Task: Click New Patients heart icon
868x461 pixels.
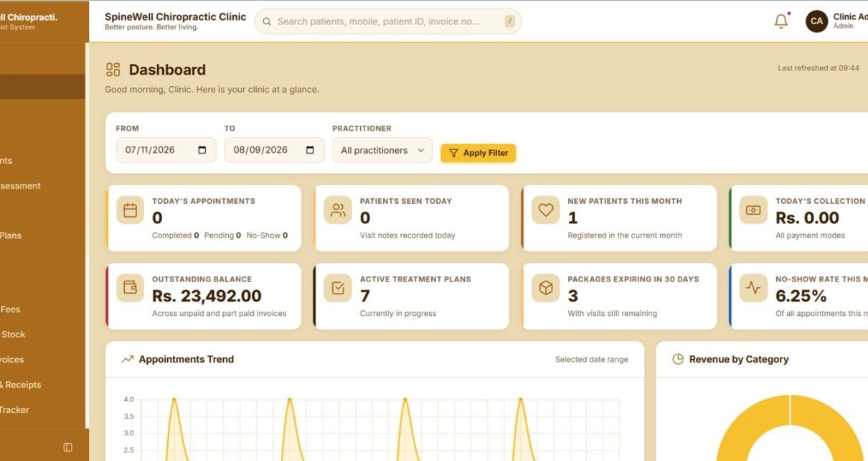Action: click(x=546, y=210)
